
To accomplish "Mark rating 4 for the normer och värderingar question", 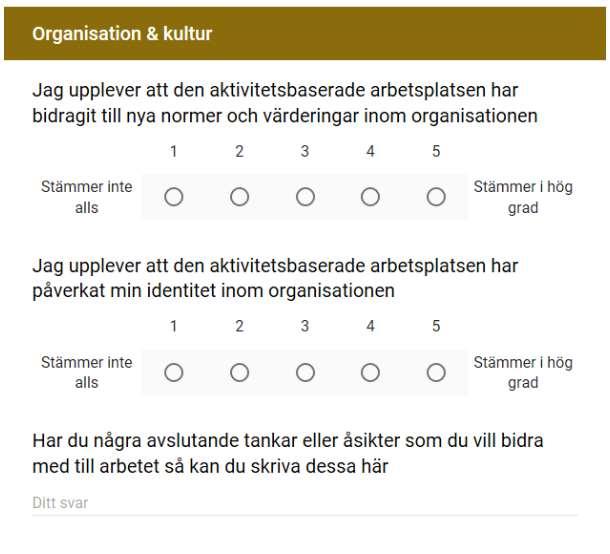I will (x=370, y=197).
